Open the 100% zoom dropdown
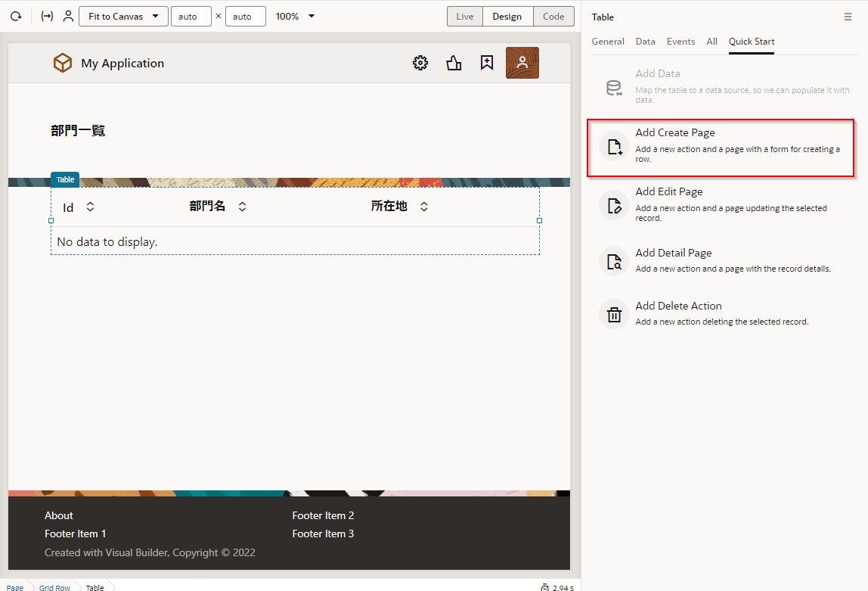The width and height of the screenshot is (868, 591). click(x=295, y=16)
